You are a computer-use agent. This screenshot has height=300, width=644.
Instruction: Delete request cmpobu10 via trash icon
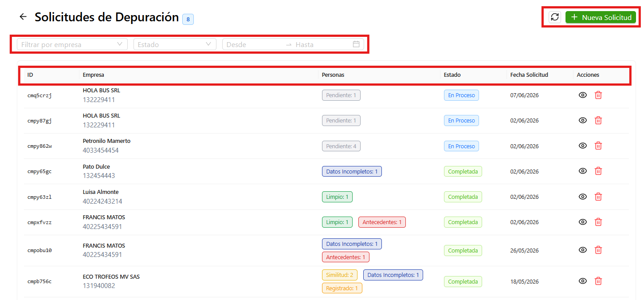(598, 250)
